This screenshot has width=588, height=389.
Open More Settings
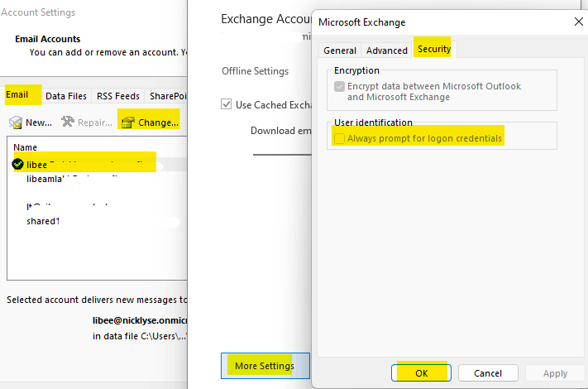click(265, 366)
